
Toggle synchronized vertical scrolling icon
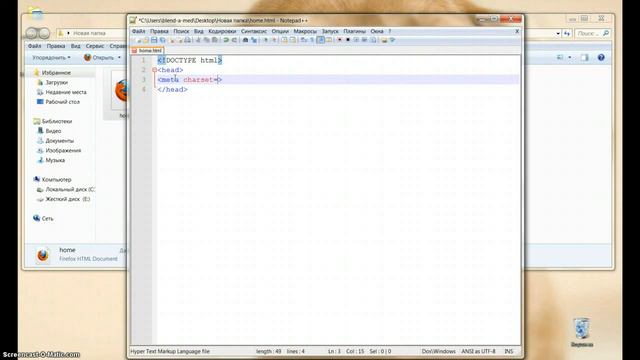[284, 40]
